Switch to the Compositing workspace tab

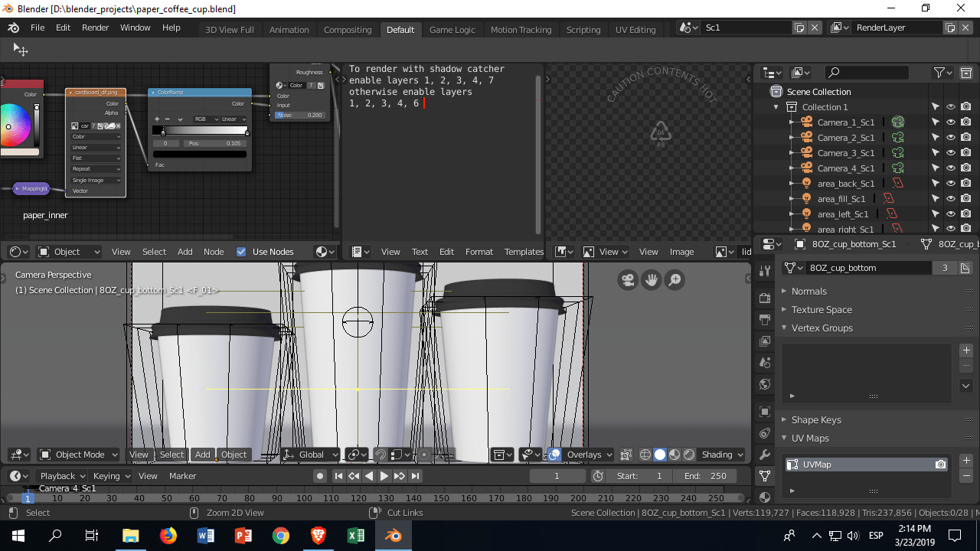(x=348, y=30)
